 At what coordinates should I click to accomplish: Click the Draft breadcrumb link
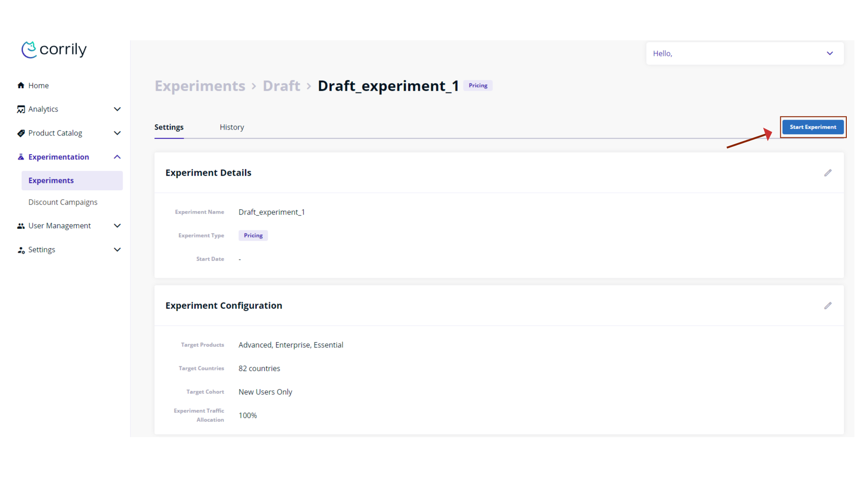click(281, 86)
